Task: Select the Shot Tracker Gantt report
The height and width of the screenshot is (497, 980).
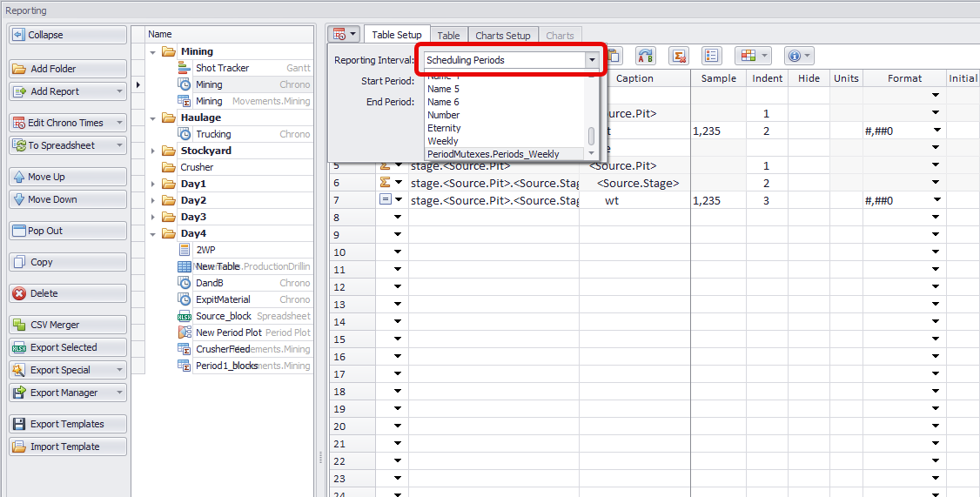Action: coord(222,68)
